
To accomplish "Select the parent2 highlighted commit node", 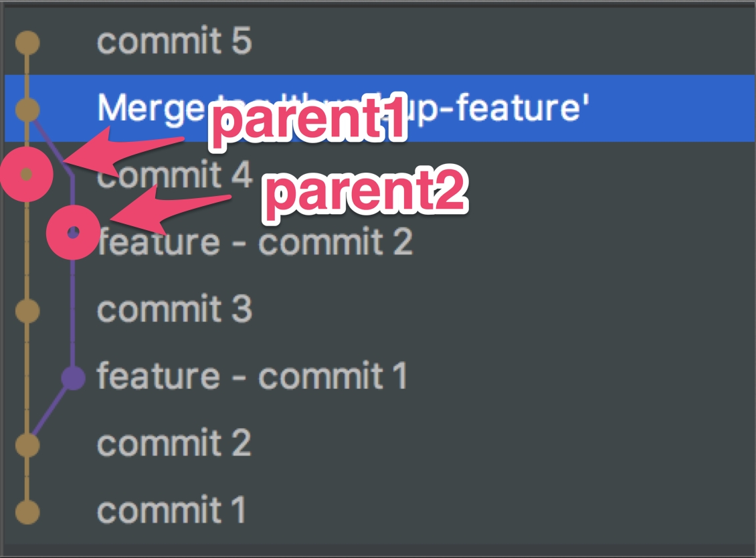I will [72, 231].
